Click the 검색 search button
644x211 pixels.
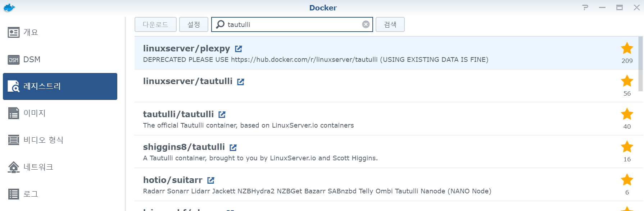[390, 24]
